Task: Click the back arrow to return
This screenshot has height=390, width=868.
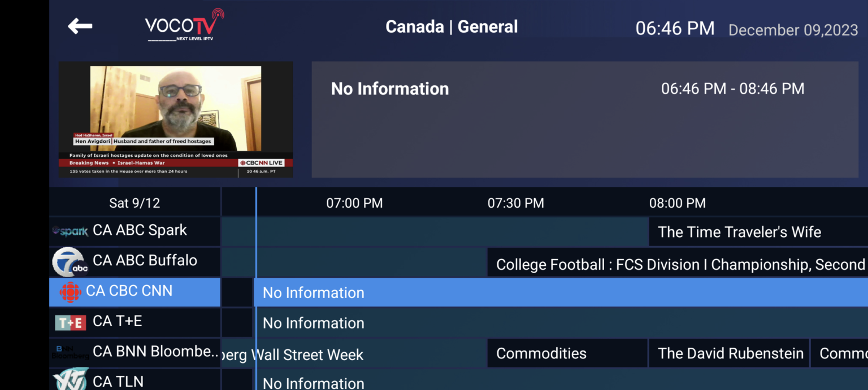Action: pos(80,25)
